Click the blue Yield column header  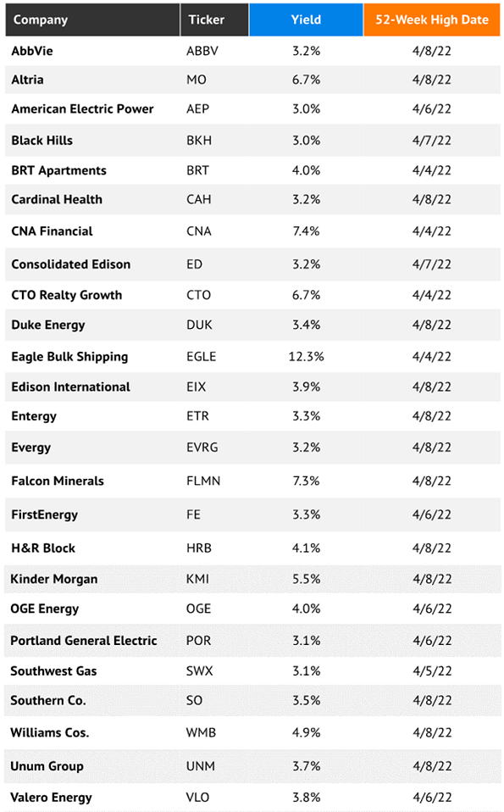[306, 19]
